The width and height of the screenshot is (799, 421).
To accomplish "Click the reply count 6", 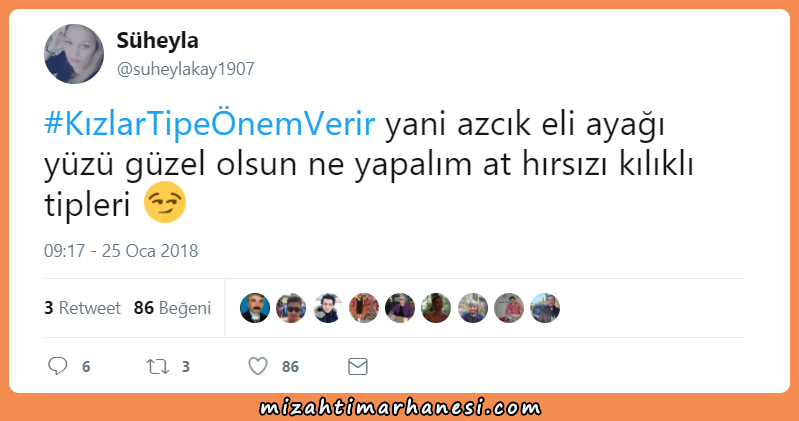I will [x=86, y=366].
